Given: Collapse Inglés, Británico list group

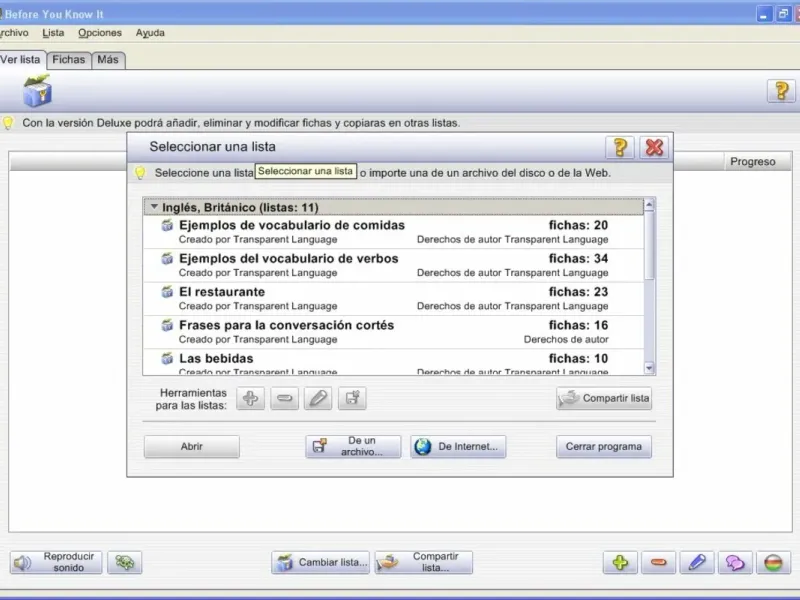Looking at the screenshot, I should pyautogui.click(x=154, y=207).
